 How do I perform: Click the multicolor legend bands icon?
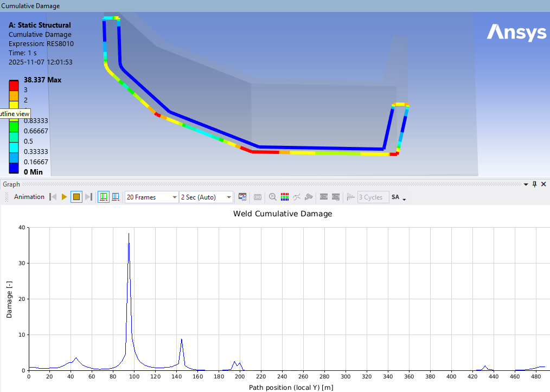click(285, 197)
